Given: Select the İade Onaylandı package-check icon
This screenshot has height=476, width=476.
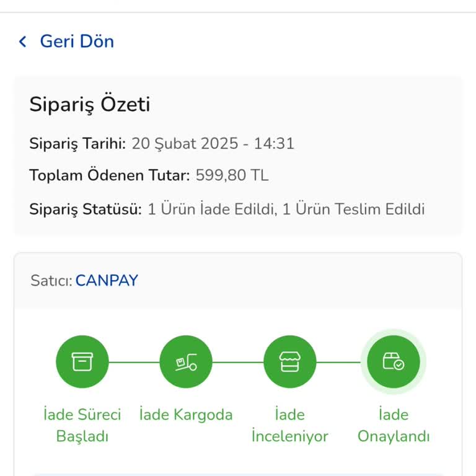Looking at the screenshot, I should pyautogui.click(x=394, y=361).
